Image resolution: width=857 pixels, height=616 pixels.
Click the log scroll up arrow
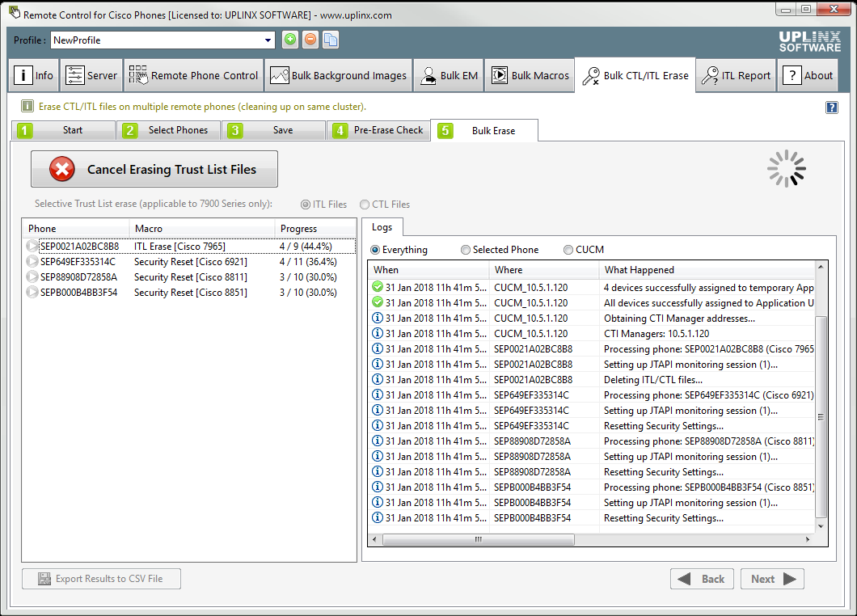tap(821, 267)
